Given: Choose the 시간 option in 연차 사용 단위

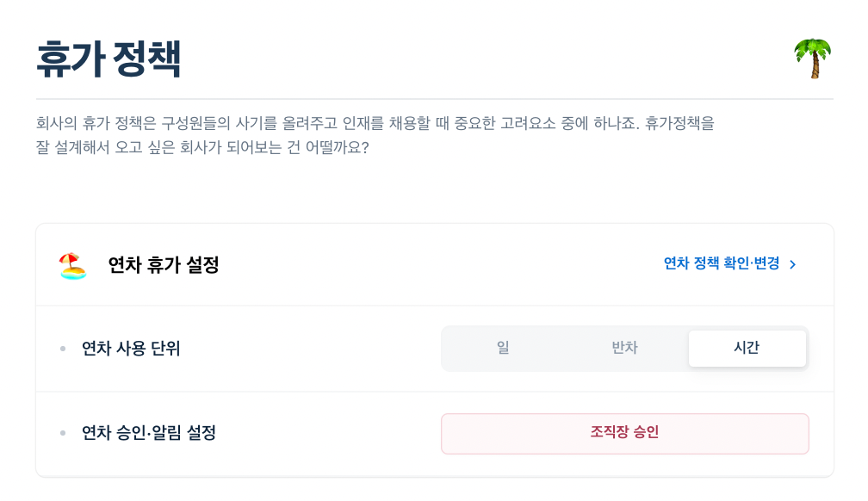Looking at the screenshot, I should 747,349.
